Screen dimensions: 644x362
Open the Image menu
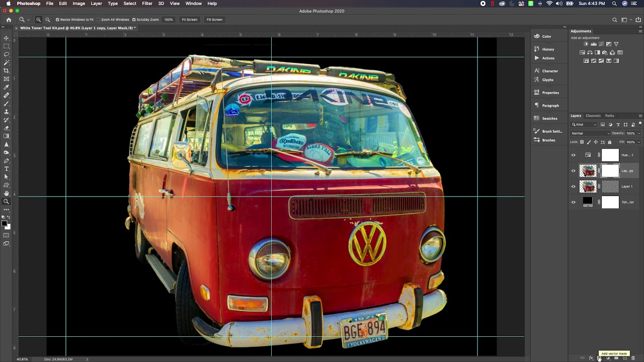pos(78,4)
